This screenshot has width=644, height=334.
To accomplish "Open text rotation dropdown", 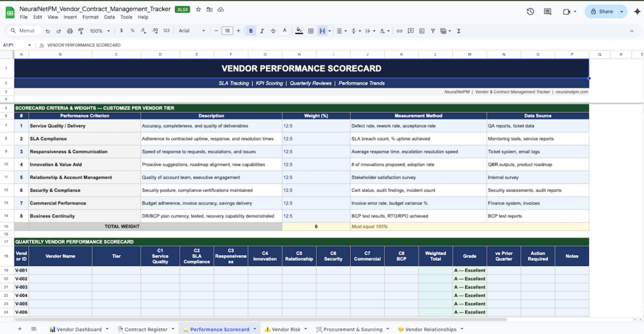I will (x=384, y=31).
